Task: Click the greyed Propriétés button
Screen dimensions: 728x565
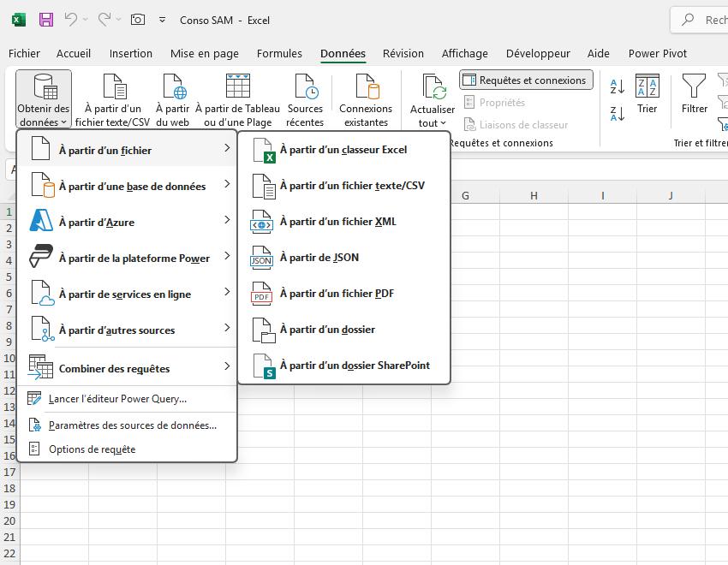Action: point(495,102)
